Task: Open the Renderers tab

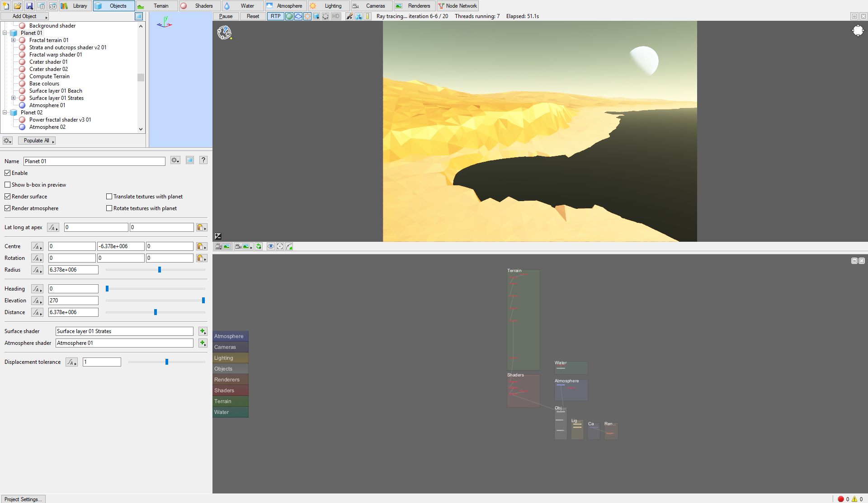Action: 414,6
